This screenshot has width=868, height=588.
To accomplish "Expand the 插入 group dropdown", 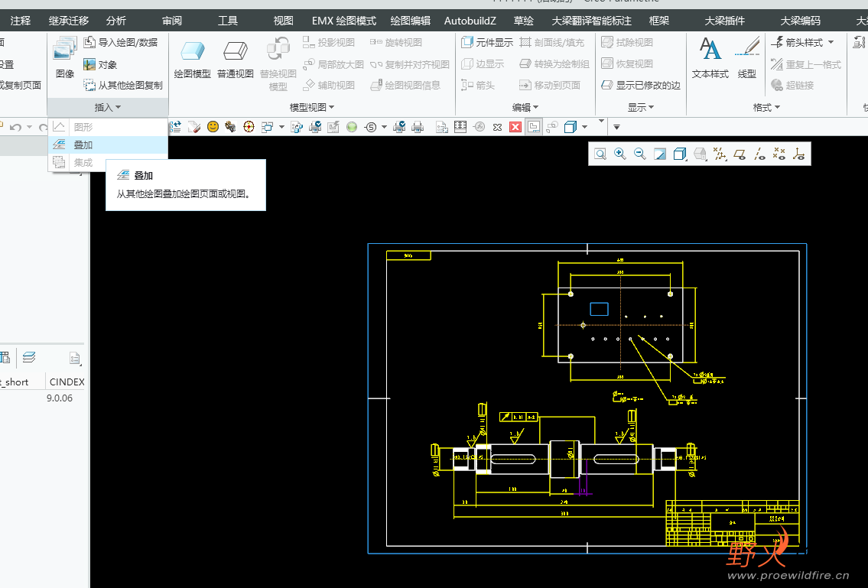I will [108, 108].
